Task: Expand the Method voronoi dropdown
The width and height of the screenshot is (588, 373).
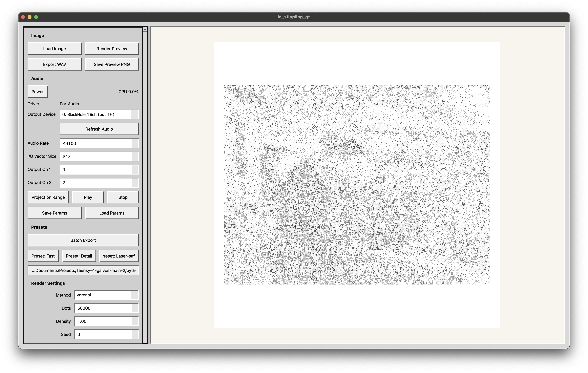Action: [134, 295]
